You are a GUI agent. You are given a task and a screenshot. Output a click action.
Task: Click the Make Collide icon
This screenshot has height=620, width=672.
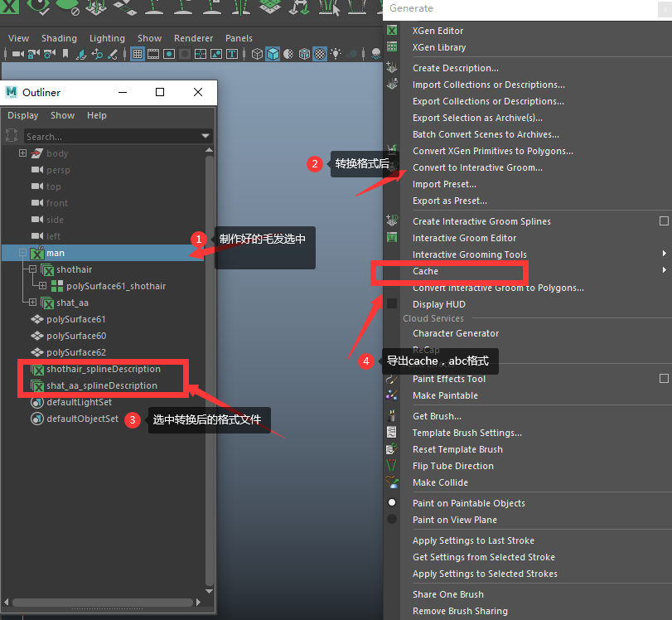tap(392, 482)
